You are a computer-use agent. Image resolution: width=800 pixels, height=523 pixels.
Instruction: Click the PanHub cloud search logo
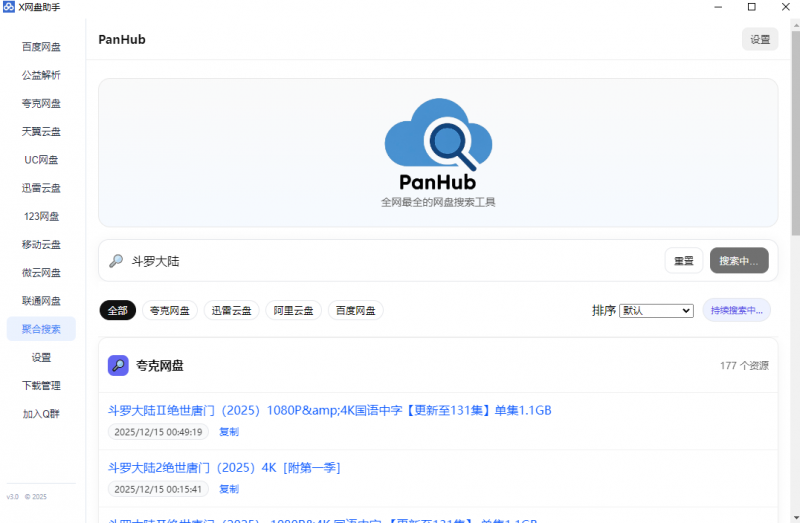click(x=438, y=145)
